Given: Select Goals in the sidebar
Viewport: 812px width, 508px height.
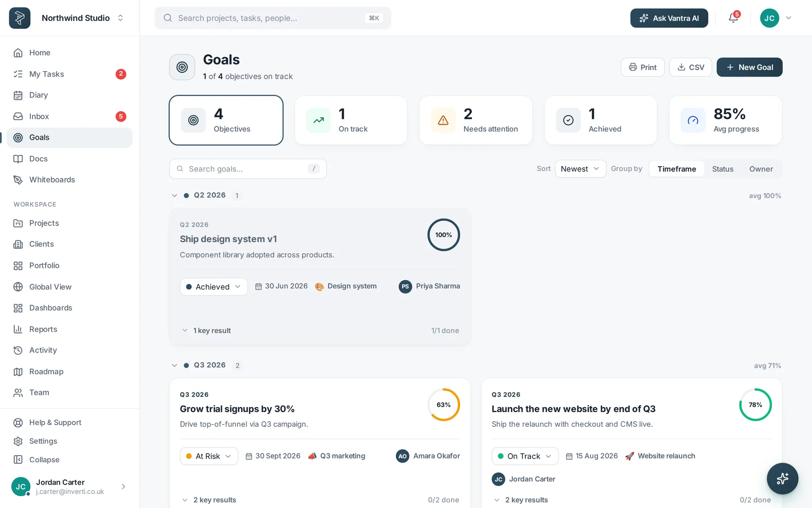Looking at the screenshot, I should [x=70, y=138].
